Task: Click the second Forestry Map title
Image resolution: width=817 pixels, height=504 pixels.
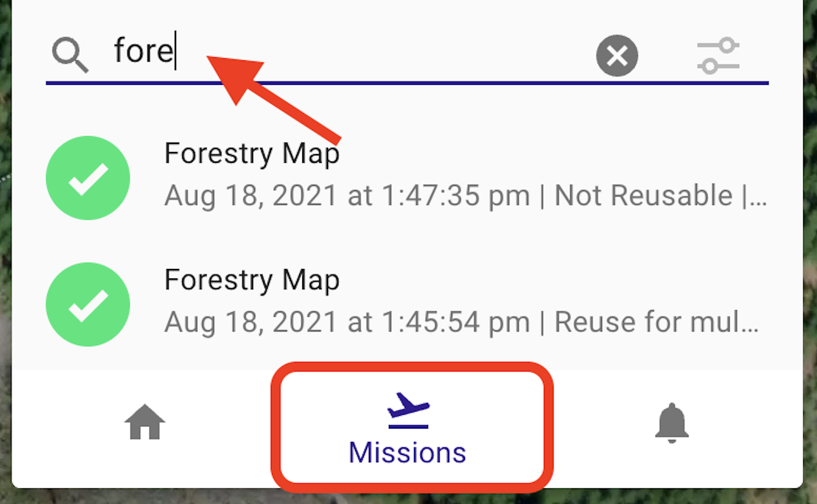Action: 252,280
